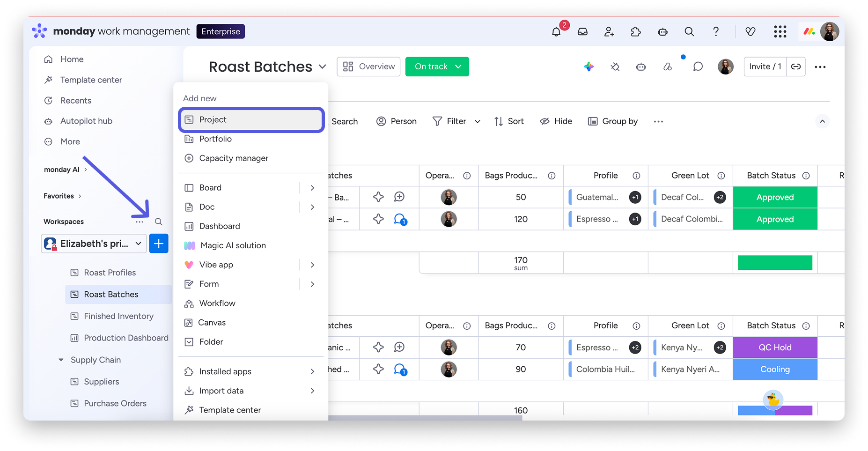
Task: Click info icon beside upper Batch Status header
Action: (806, 176)
